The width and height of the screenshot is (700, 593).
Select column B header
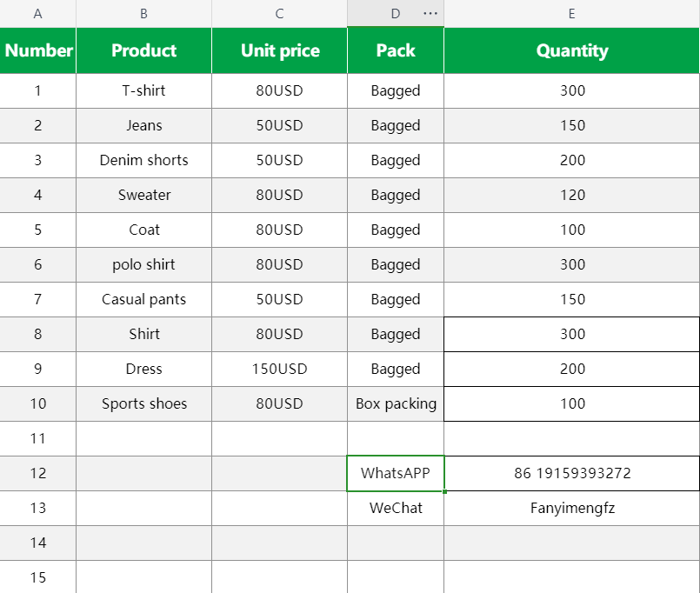(x=143, y=14)
